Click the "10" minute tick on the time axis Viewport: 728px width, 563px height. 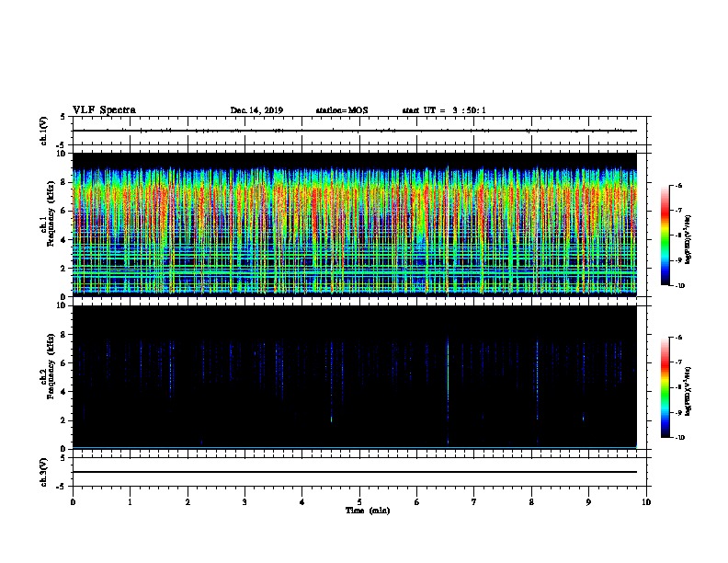pos(646,502)
